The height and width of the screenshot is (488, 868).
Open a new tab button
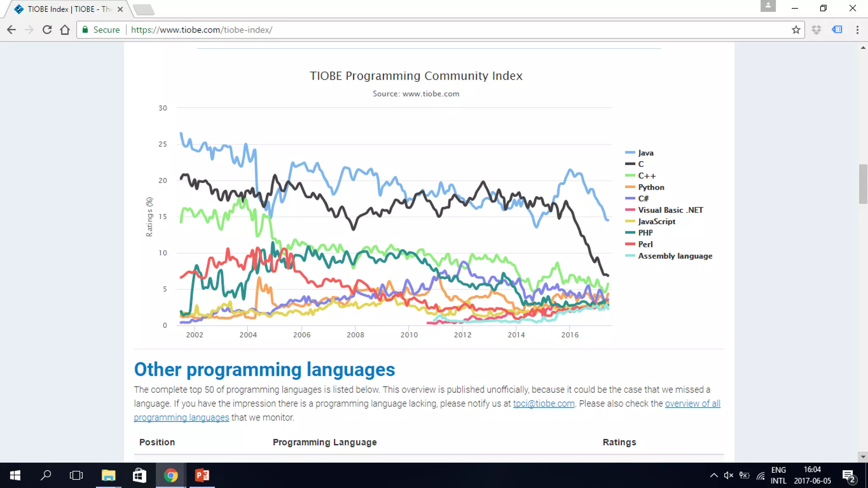click(x=144, y=9)
